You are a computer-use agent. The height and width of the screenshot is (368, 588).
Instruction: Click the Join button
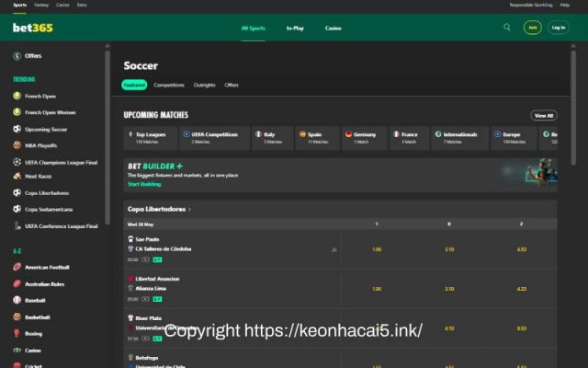533,28
